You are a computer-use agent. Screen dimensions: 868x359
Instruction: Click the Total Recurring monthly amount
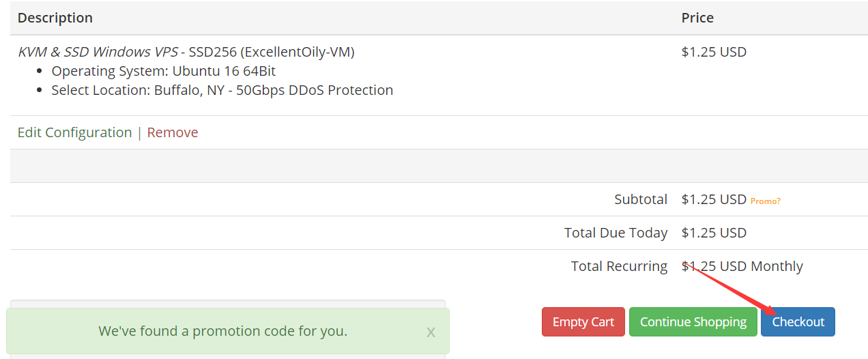(x=742, y=266)
